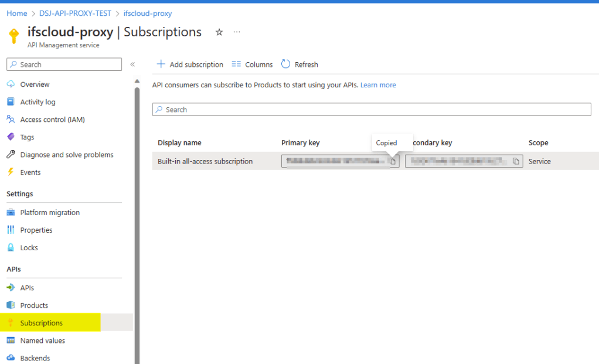Click Add subscription
599x364 pixels.
tap(189, 64)
